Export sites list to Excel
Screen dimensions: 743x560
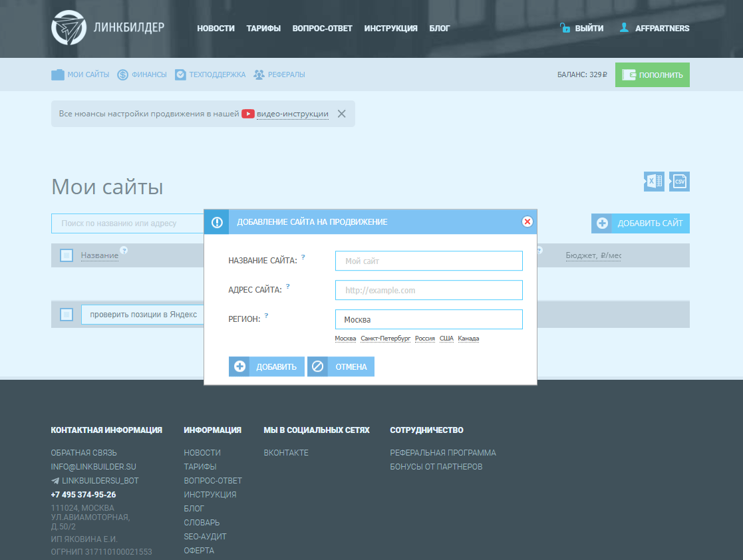pyautogui.click(x=653, y=182)
